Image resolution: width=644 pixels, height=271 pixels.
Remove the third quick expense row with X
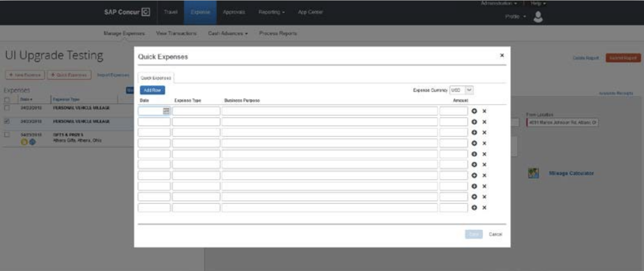click(x=484, y=132)
